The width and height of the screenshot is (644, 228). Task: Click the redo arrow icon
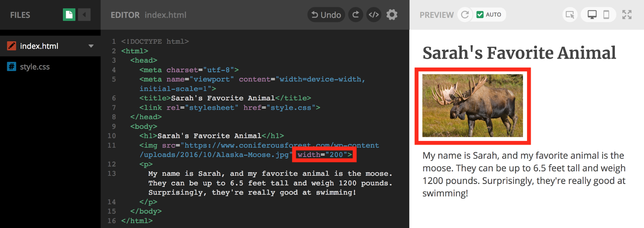coord(356,15)
